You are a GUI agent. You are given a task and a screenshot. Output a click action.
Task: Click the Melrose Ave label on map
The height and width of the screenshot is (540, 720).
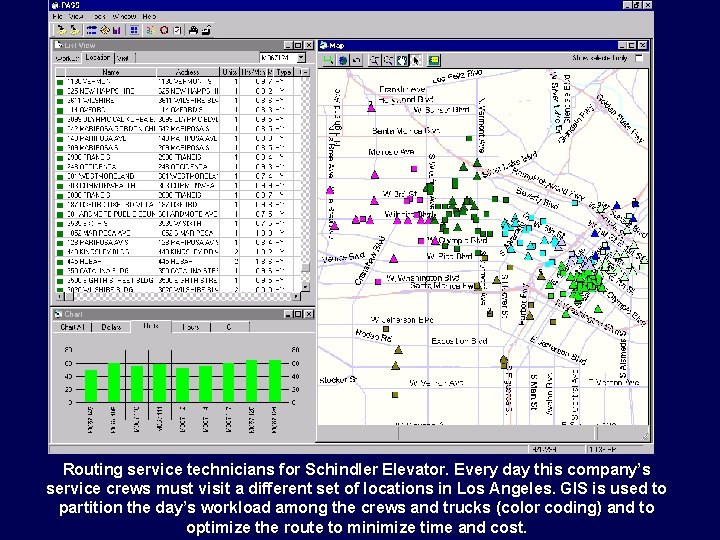click(391, 152)
